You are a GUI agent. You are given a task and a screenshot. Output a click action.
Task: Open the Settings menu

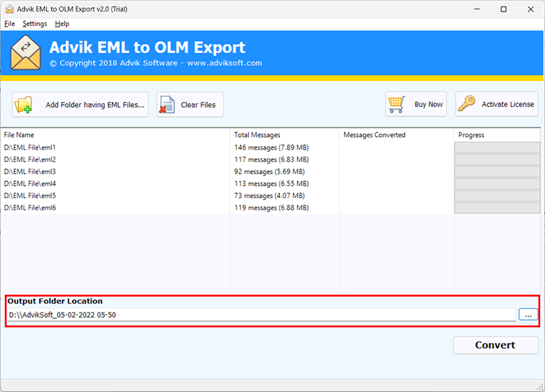(x=35, y=24)
